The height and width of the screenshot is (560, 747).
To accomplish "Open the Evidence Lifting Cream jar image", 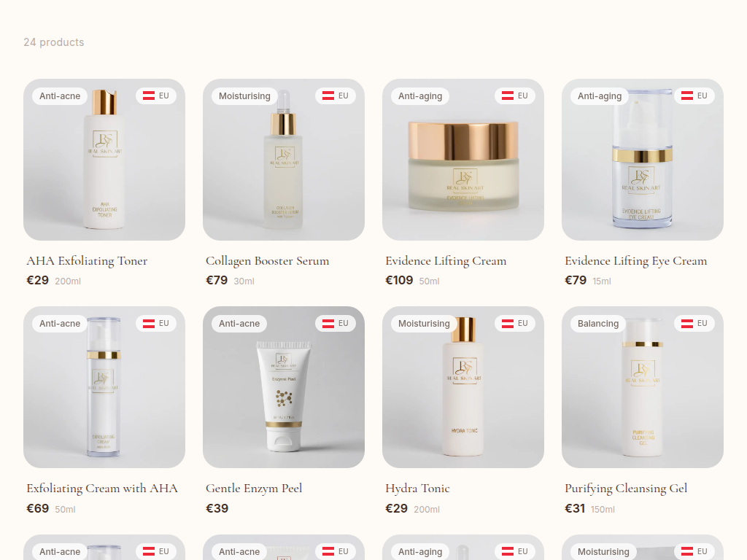I will 463,160.
